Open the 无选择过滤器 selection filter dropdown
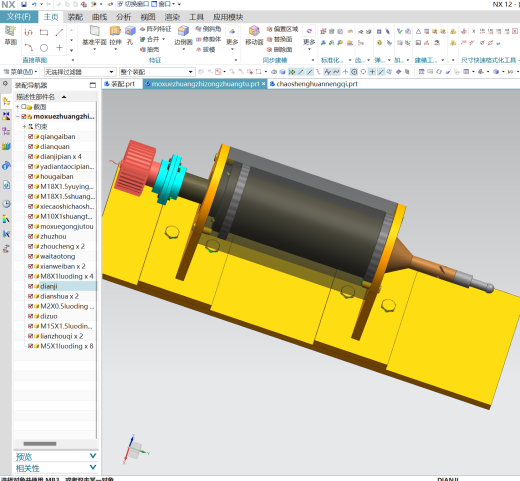520x481 pixels. [80, 72]
